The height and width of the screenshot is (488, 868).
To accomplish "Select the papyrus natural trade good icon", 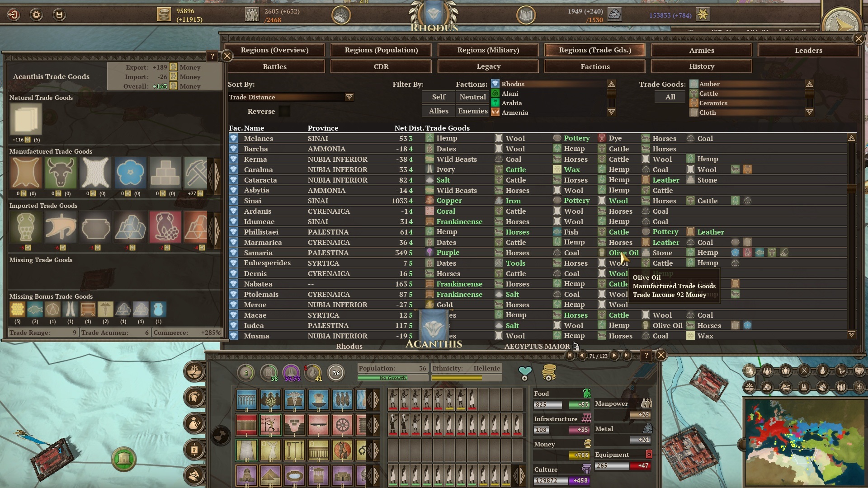I will (x=26, y=119).
